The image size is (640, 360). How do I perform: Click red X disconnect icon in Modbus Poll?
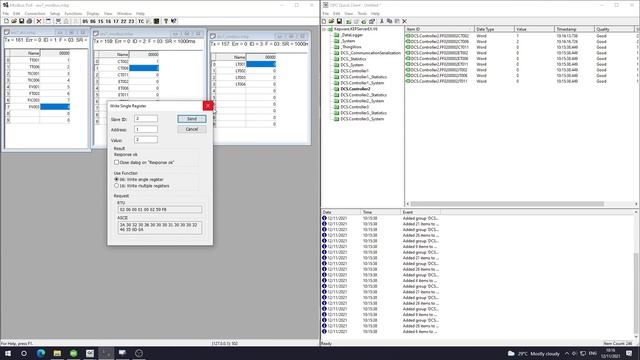click(39, 21)
